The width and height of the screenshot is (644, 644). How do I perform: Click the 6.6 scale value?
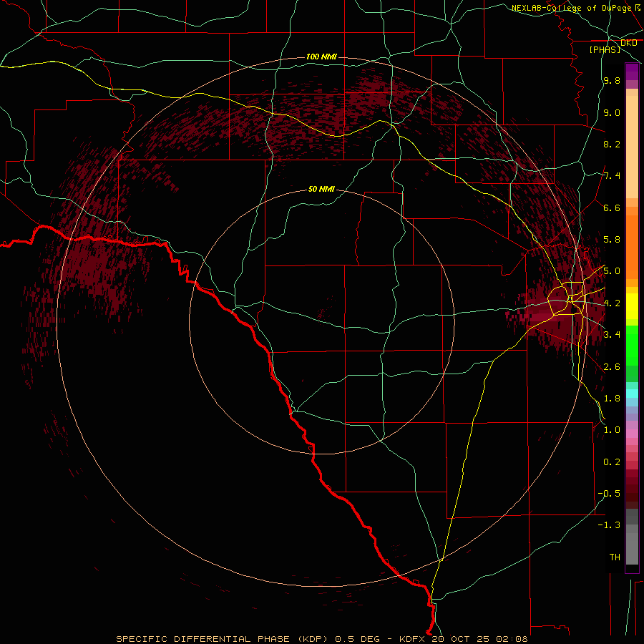pyautogui.click(x=612, y=208)
